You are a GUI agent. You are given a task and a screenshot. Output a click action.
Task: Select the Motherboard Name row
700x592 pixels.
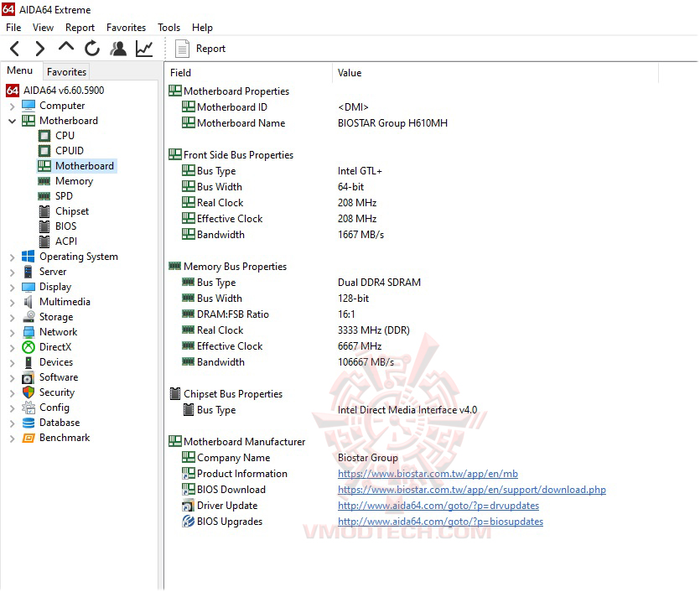(x=411, y=123)
